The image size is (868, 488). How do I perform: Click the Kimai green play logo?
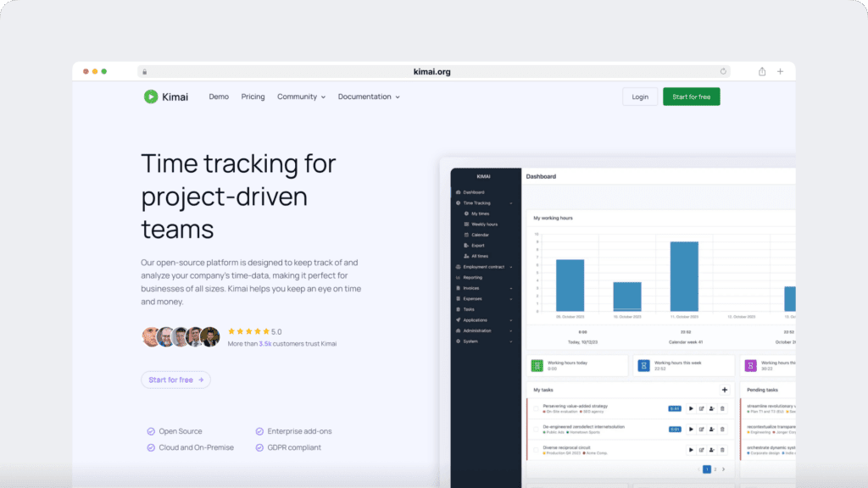point(150,97)
